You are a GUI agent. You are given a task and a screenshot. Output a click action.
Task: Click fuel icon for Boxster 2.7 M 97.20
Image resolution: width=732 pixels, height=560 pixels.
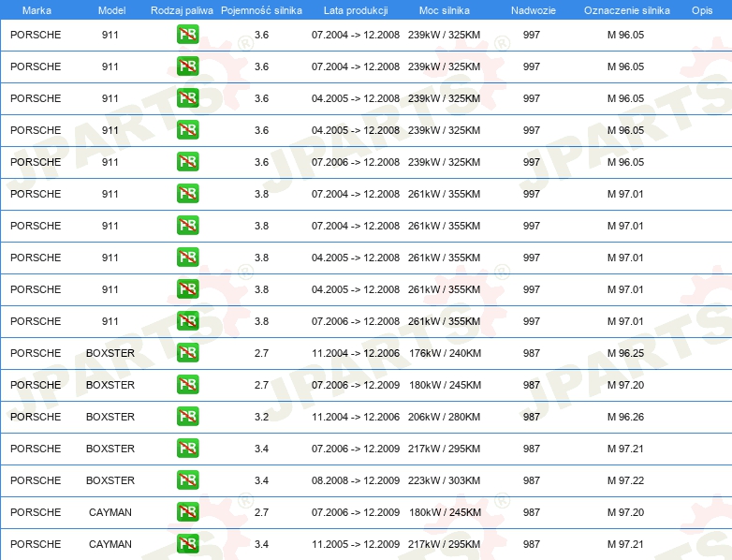point(187,385)
